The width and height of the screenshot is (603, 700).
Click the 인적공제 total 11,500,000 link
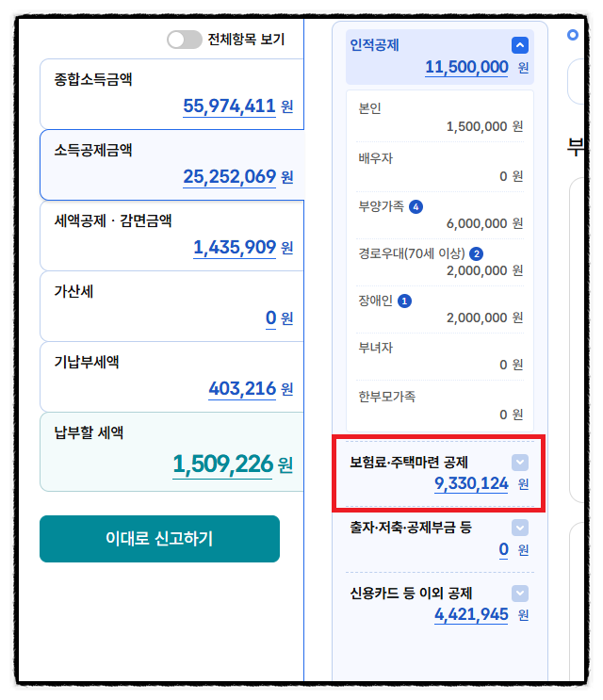(x=466, y=67)
